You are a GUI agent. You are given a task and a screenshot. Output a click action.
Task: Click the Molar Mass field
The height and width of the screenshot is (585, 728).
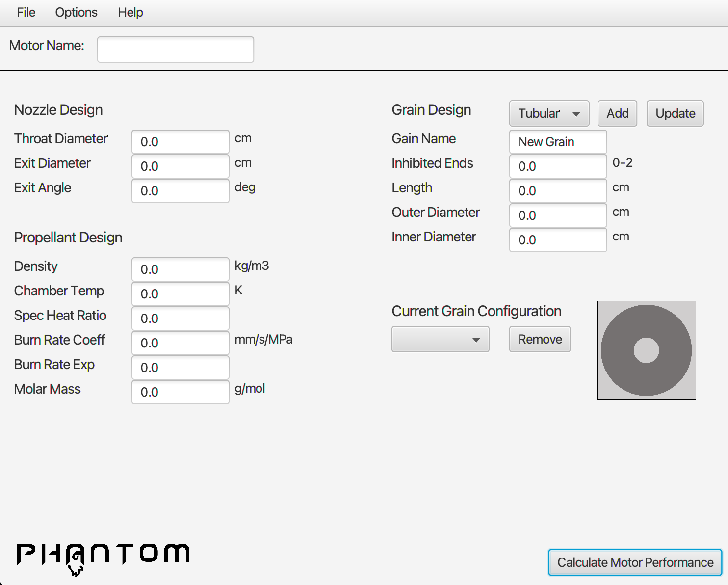(x=181, y=392)
